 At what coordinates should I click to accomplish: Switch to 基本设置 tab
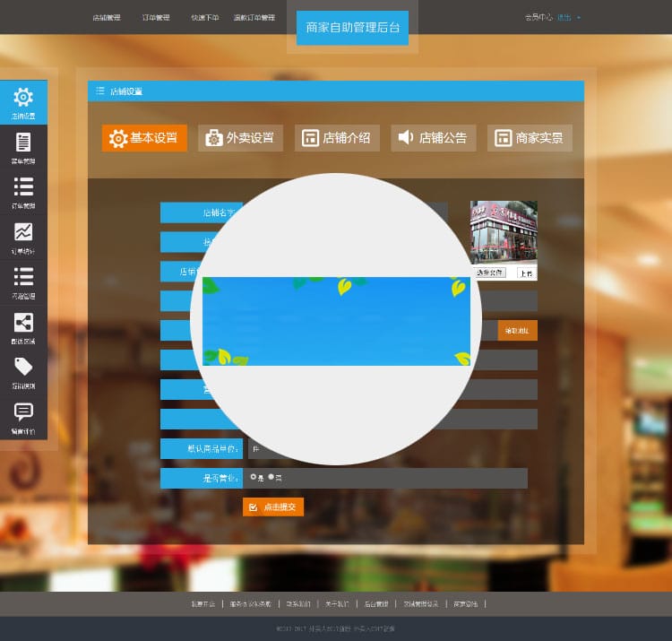click(144, 138)
